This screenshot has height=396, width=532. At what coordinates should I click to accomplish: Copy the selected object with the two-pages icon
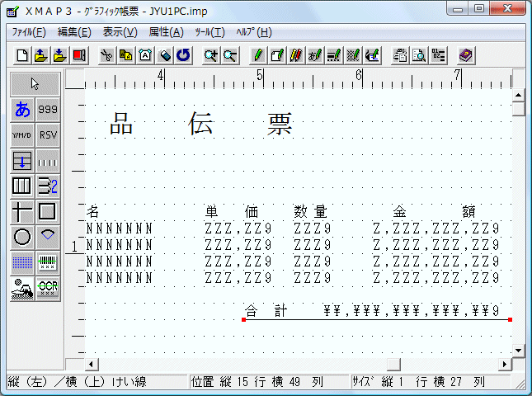coord(126,55)
